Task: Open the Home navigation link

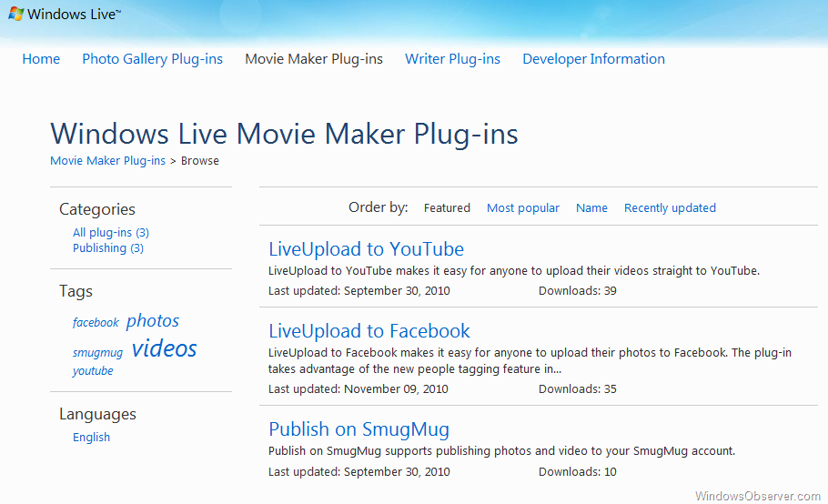Action: click(41, 59)
